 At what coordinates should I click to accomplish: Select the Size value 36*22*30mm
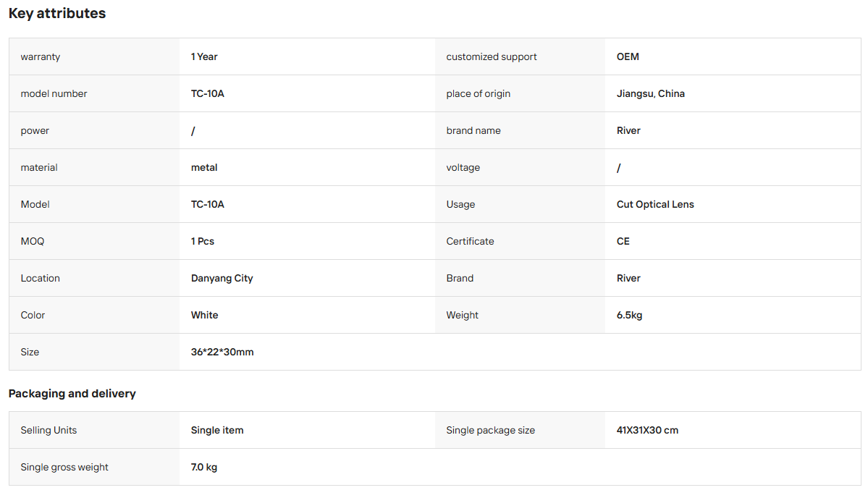222,352
